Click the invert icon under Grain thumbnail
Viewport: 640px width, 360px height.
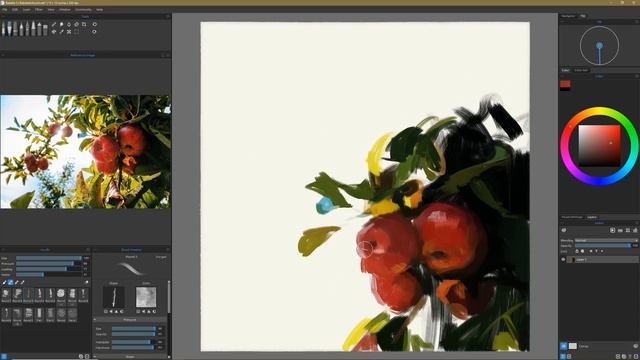tap(154, 311)
